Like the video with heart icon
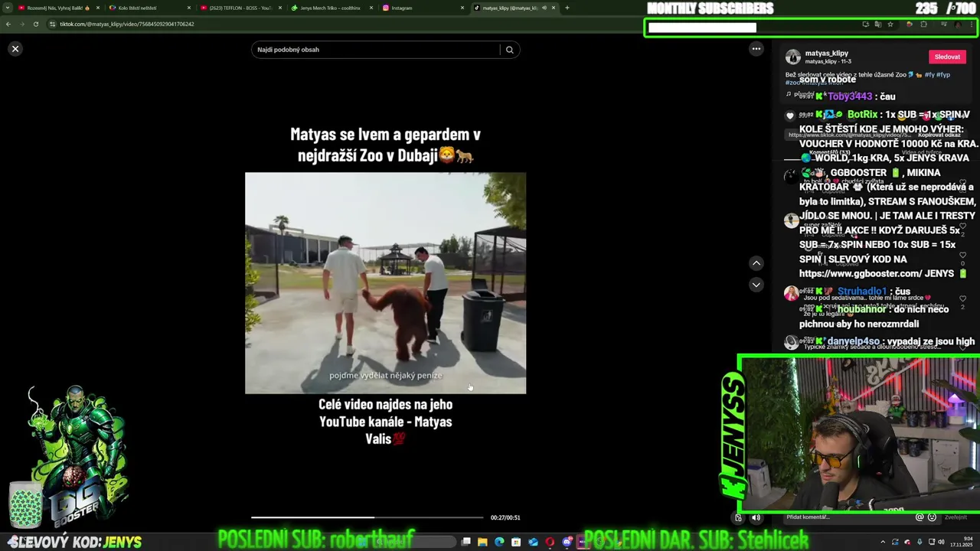The image size is (980, 551). pos(790,116)
